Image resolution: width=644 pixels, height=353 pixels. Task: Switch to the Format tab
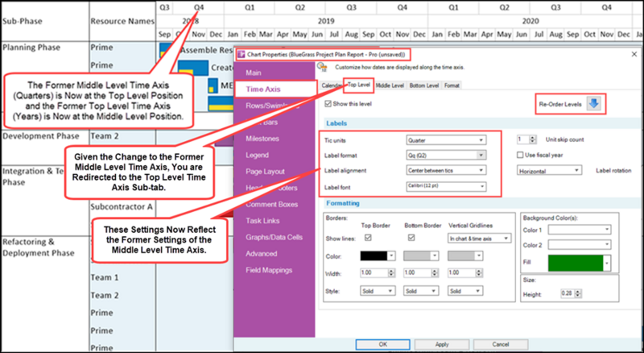(x=452, y=85)
